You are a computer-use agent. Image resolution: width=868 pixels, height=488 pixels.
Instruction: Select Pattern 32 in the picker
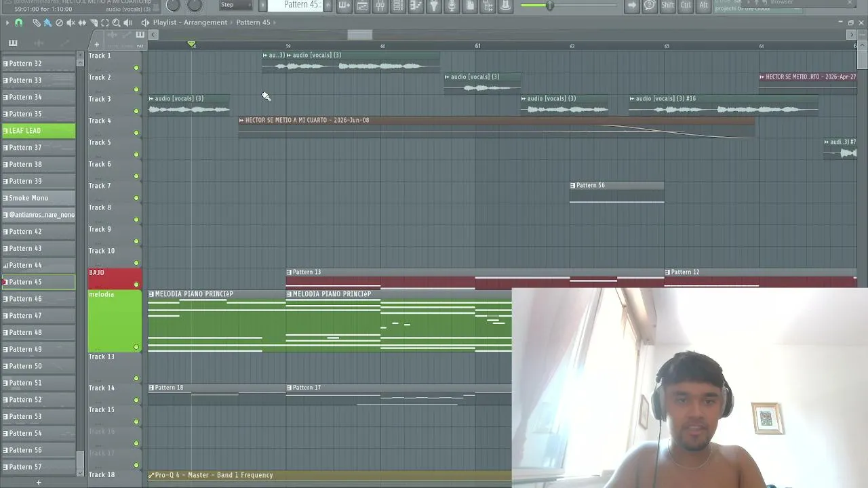(x=39, y=64)
